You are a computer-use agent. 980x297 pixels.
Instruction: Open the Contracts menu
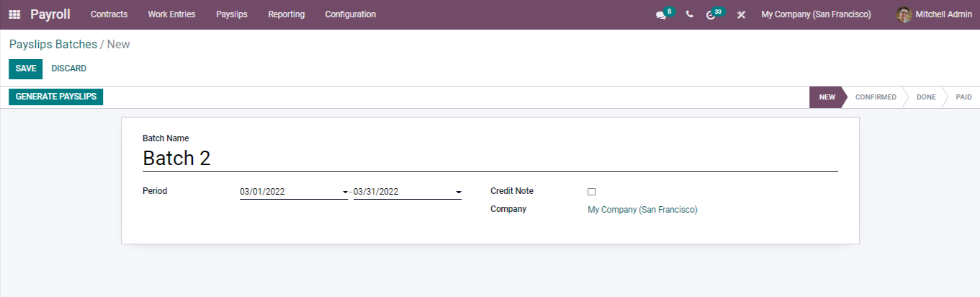109,14
